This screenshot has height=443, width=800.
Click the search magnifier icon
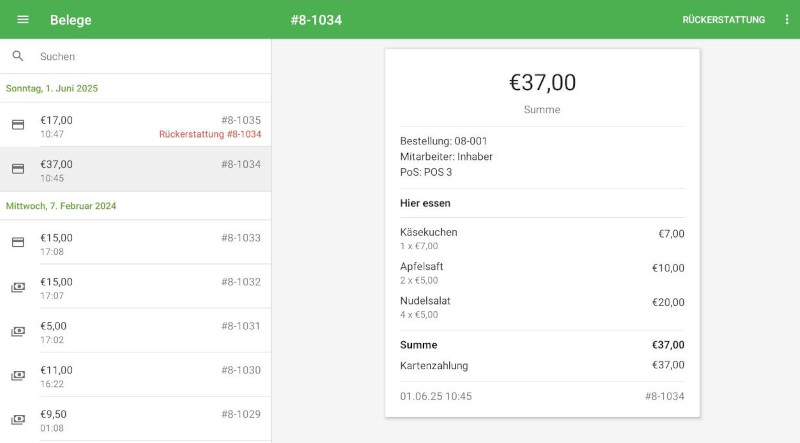coord(18,57)
